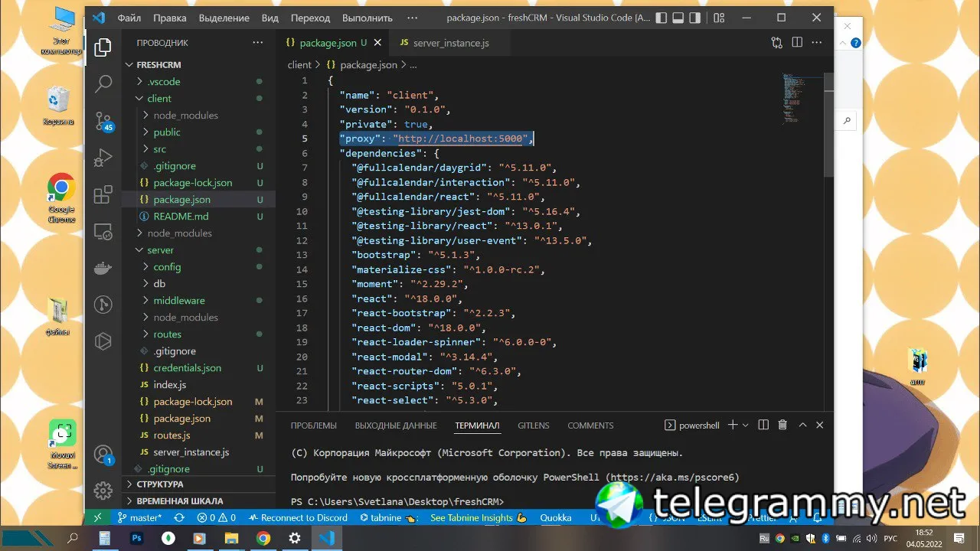Open the Extensions view icon
Image resolution: width=980 pixels, height=551 pixels.
point(103,194)
